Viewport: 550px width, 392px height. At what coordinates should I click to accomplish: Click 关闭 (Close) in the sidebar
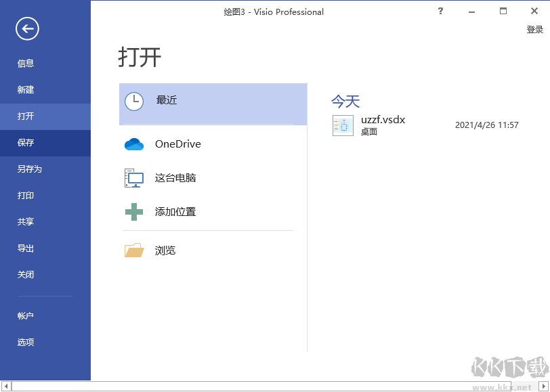click(26, 275)
